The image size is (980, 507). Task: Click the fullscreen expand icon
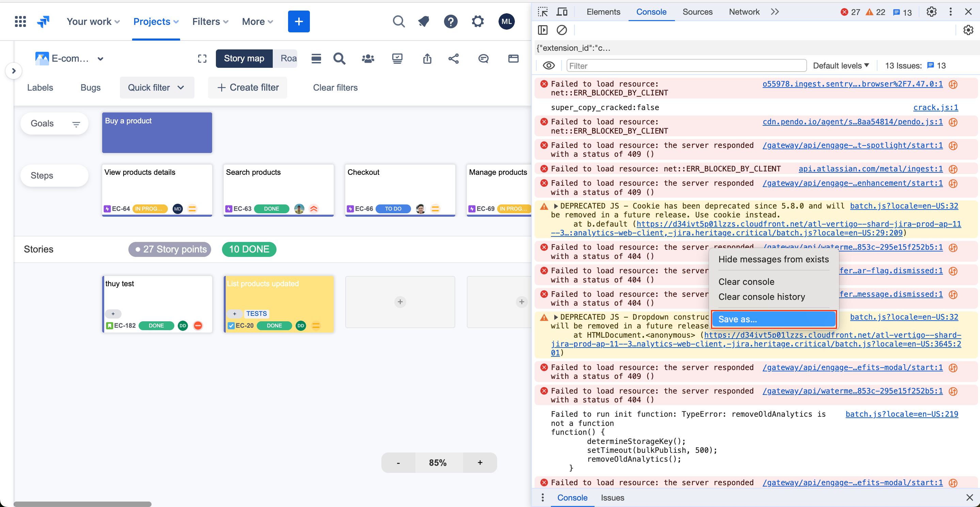[202, 59]
